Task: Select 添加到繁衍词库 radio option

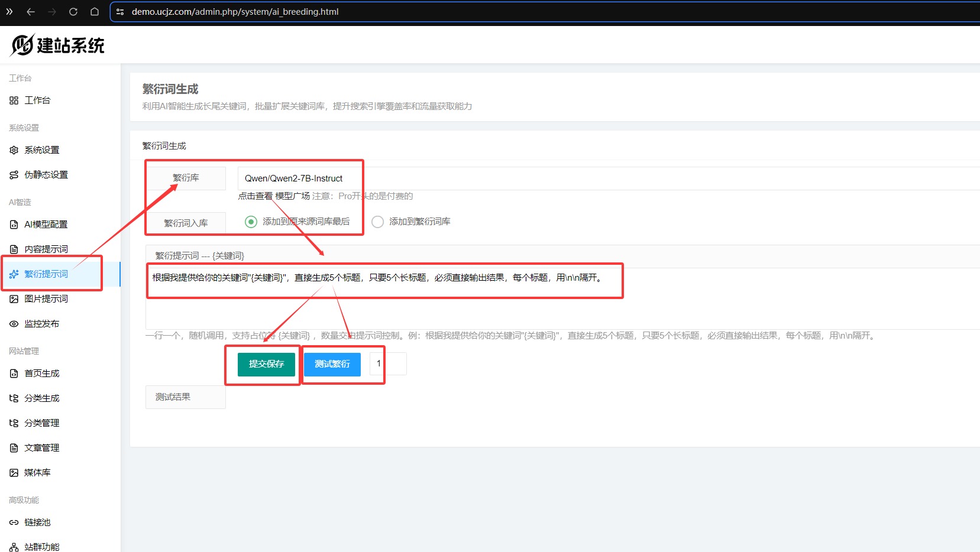Action: coord(377,222)
